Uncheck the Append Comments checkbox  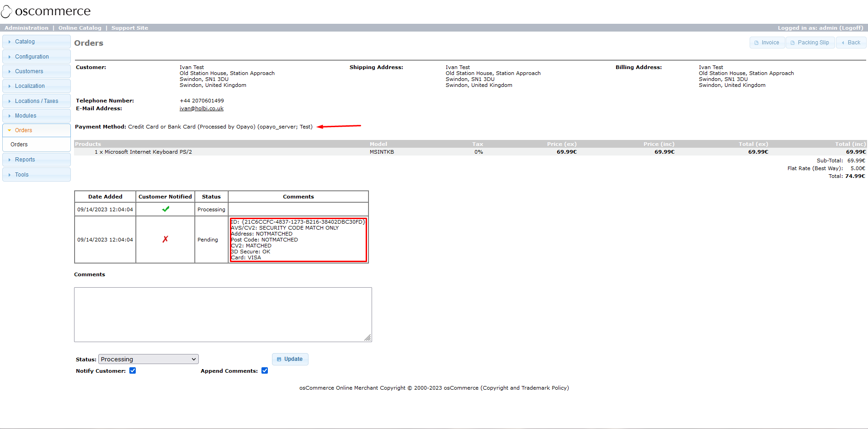point(265,370)
